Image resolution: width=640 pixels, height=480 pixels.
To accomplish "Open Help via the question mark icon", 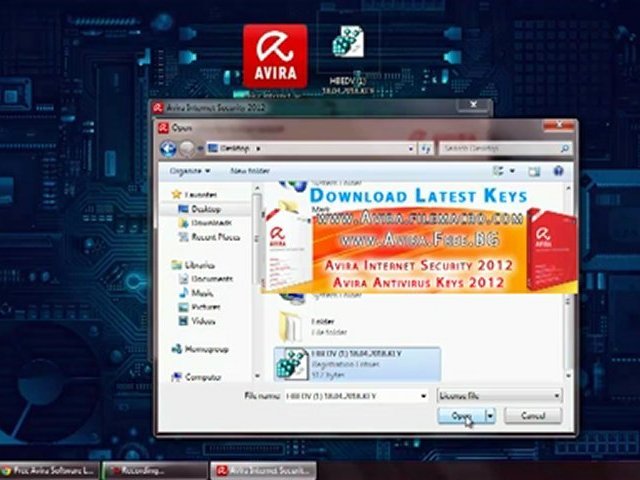I will 558,171.
